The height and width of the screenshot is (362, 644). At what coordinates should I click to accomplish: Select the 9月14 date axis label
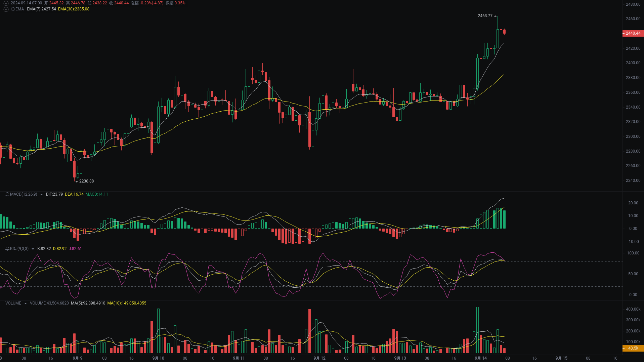[x=480, y=358]
